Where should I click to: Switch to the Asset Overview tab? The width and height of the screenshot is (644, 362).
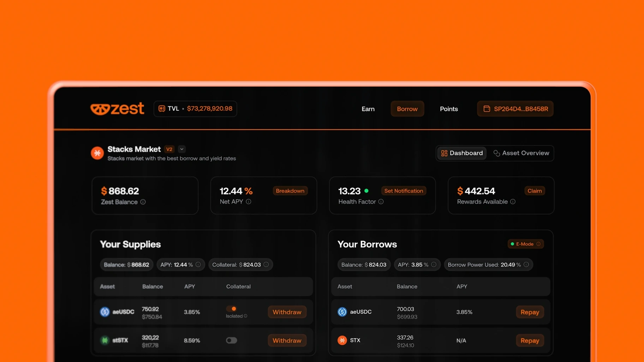click(521, 153)
